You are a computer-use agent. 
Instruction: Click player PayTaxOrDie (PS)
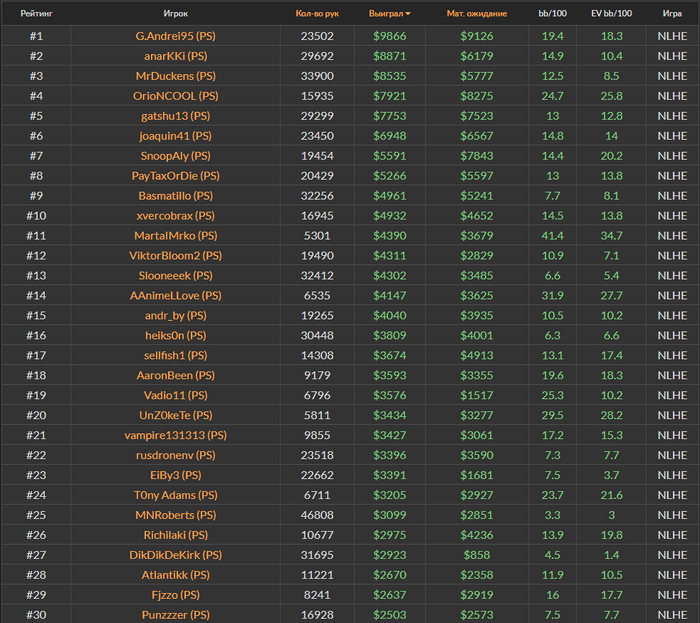(175, 176)
